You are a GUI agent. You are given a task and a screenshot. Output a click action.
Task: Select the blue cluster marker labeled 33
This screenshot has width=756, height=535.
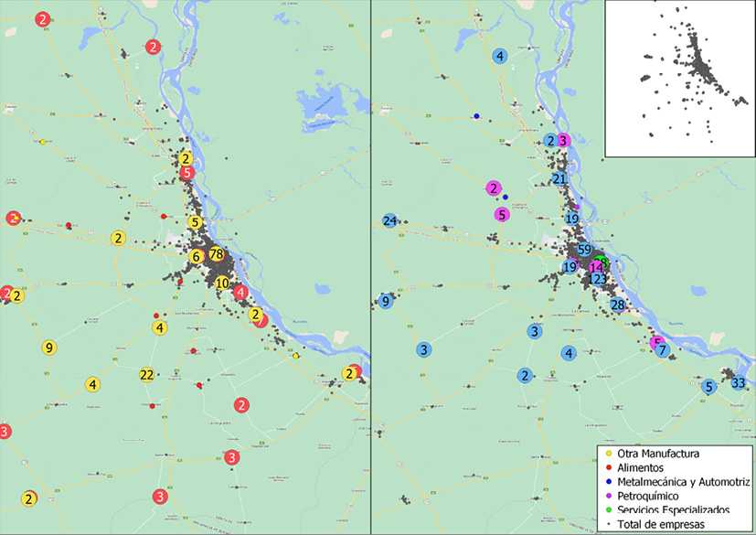click(x=739, y=382)
